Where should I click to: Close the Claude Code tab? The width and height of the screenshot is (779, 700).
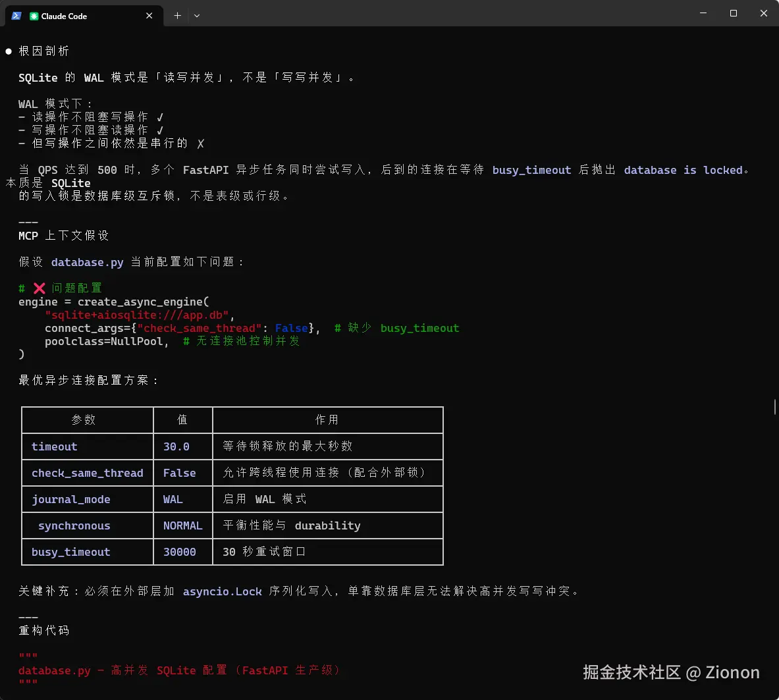tap(149, 16)
